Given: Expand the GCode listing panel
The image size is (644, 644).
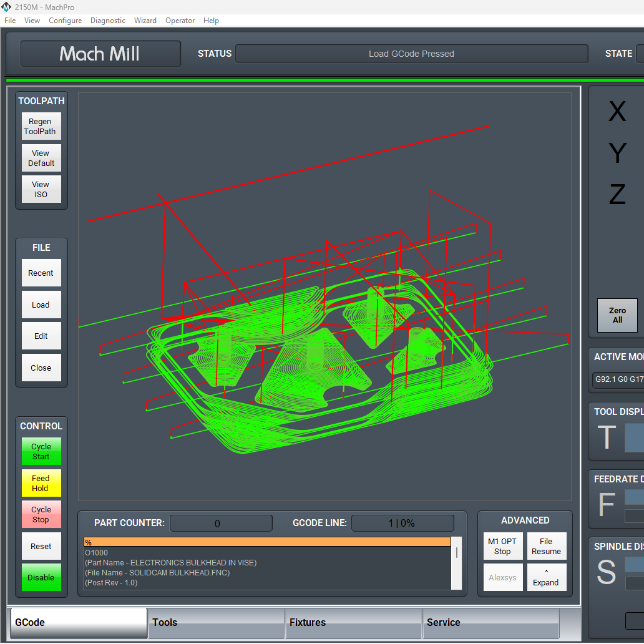Looking at the screenshot, I should [547, 577].
